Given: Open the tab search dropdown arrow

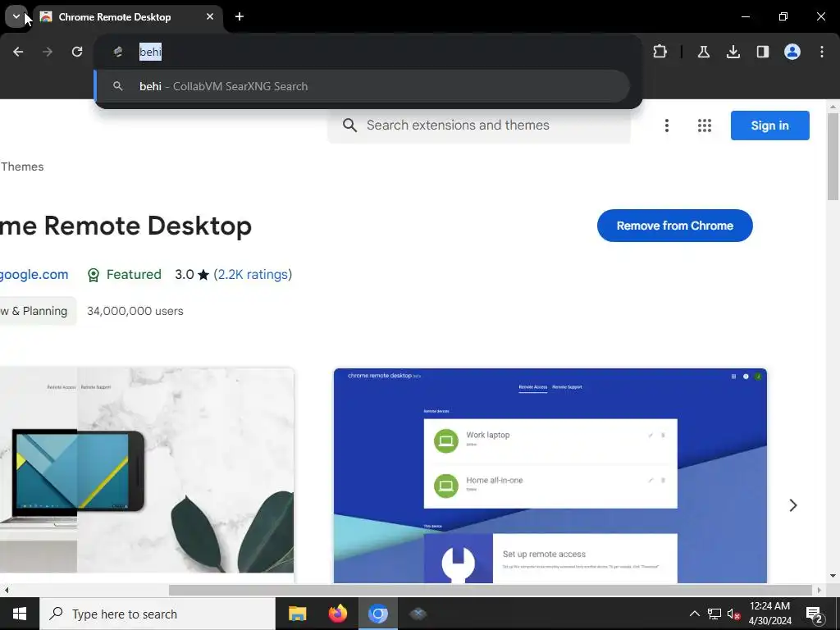Looking at the screenshot, I should click(16, 16).
